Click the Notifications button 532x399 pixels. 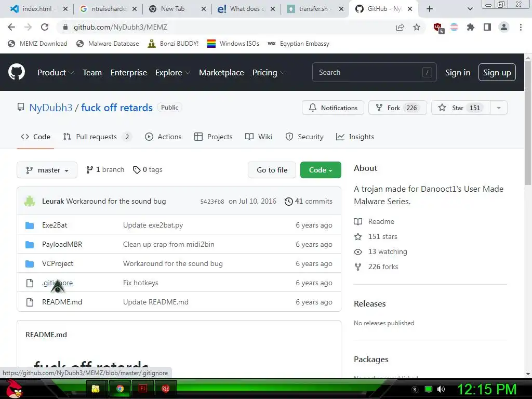click(x=333, y=108)
